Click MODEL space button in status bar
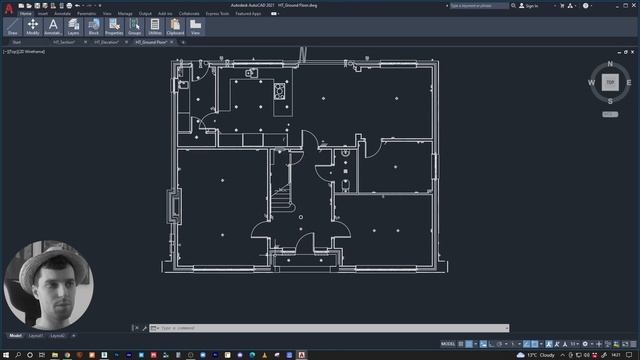Image resolution: width=640 pixels, height=360 pixels. [x=448, y=344]
